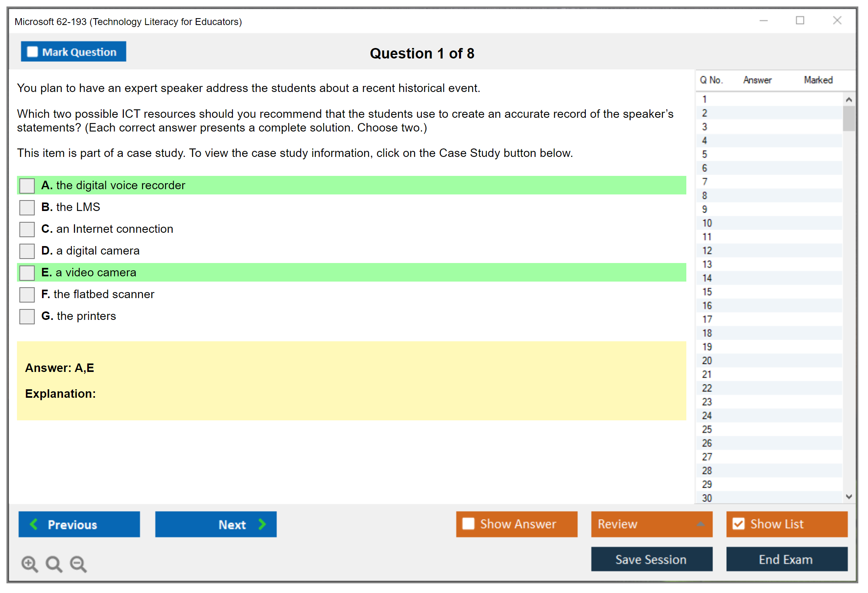Click the zoom reset magnifier icon
Viewport: 868px width, 593px height.
point(54,564)
